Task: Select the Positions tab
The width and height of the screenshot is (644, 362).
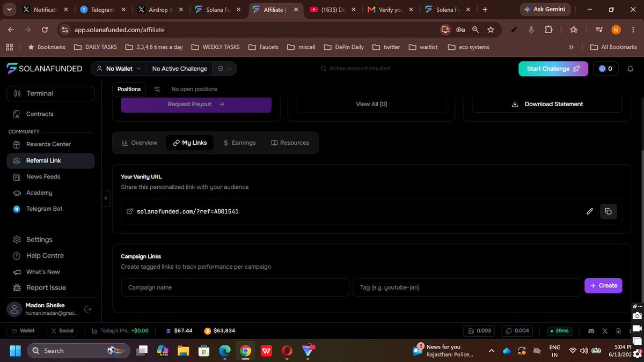Action: [x=129, y=89]
